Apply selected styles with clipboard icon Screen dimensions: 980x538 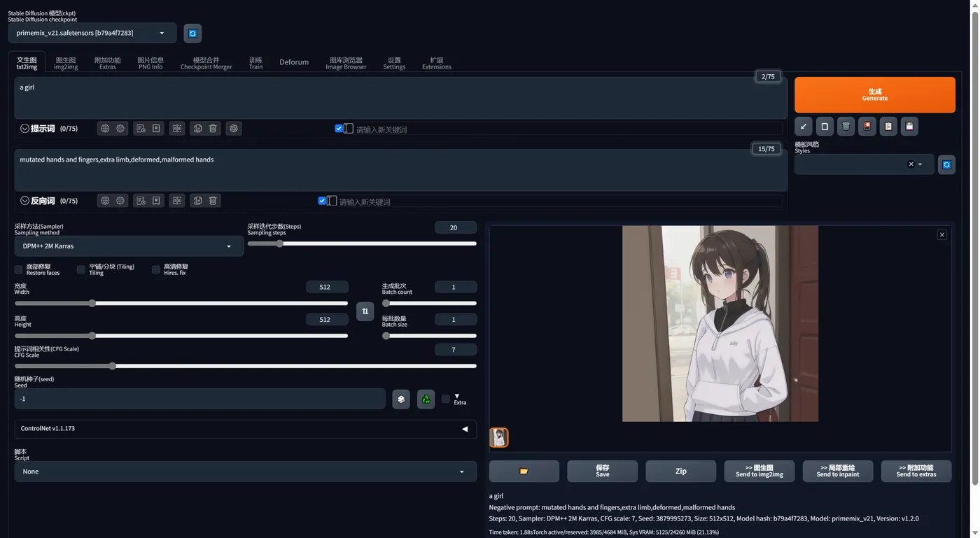[888, 127]
